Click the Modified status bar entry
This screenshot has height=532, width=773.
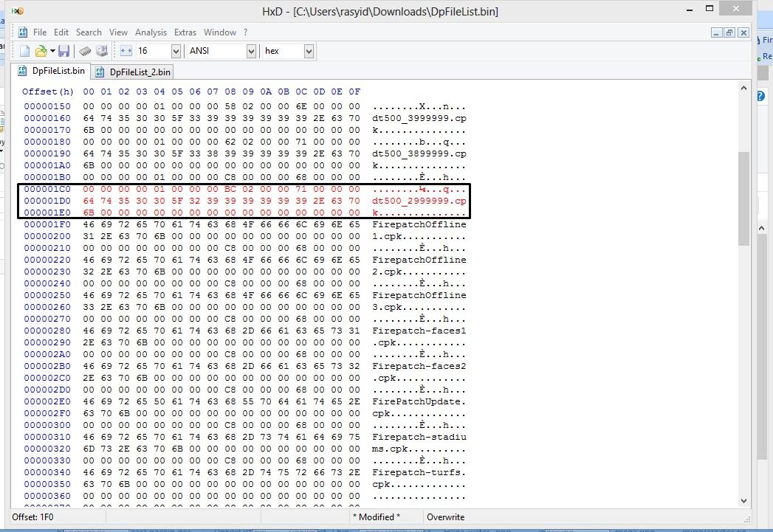point(376,517)
